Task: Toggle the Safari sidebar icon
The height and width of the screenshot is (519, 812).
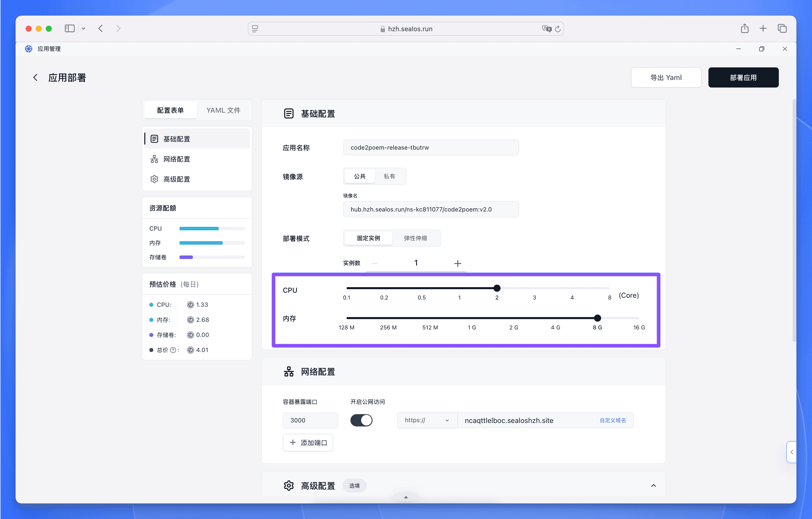Action: coord(69,29)
